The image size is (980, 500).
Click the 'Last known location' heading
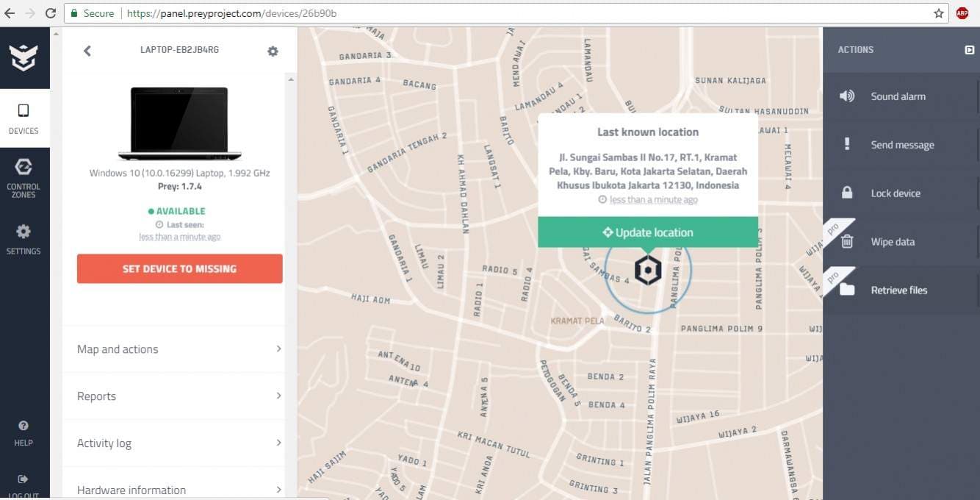648,132
